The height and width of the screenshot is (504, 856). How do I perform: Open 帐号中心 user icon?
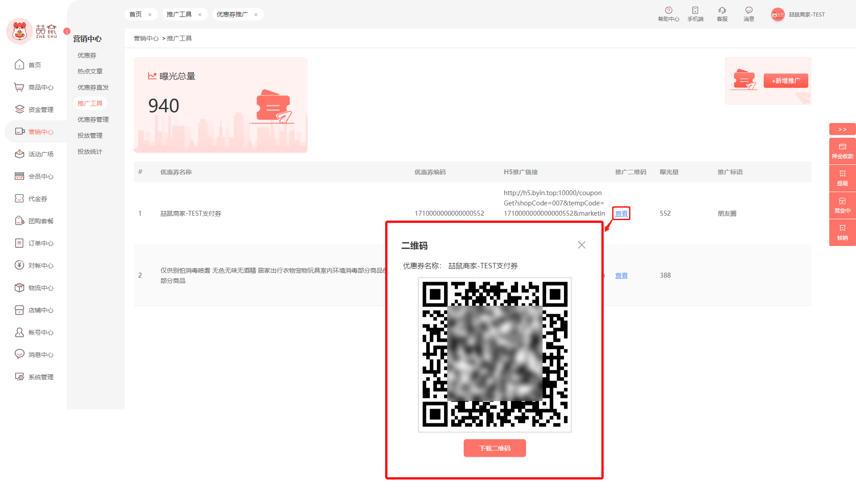(x=19, y=332)
